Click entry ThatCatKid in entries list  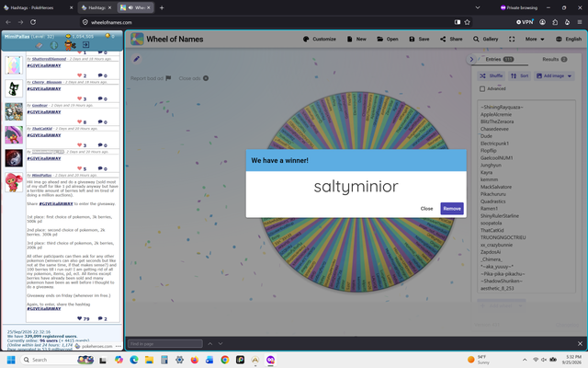point(492,230)
